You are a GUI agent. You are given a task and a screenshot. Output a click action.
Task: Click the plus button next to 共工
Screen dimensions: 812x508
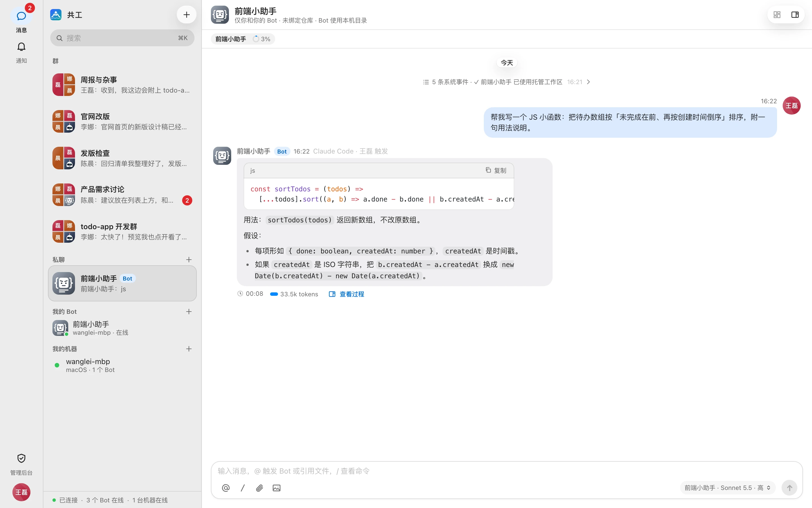pos(187,14)
